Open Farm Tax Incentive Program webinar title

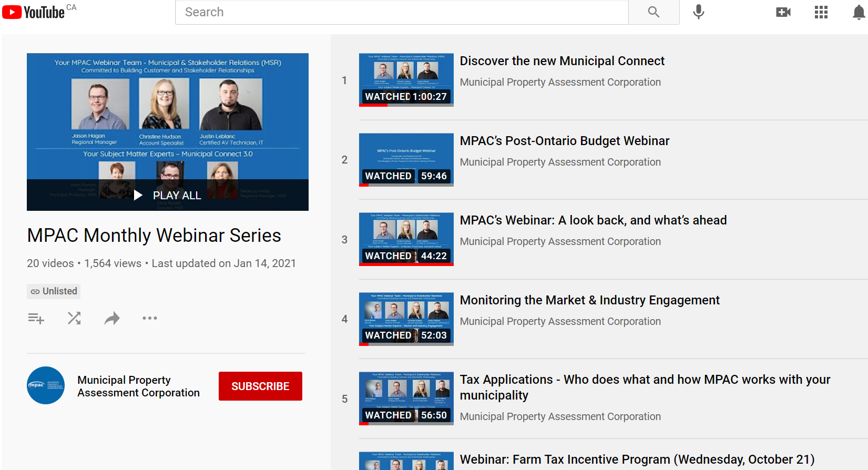coord(637,459)
